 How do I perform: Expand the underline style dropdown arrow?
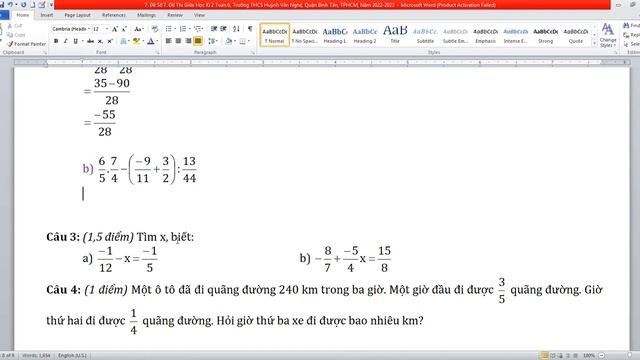pyautogui.click(x=82, y=41)
